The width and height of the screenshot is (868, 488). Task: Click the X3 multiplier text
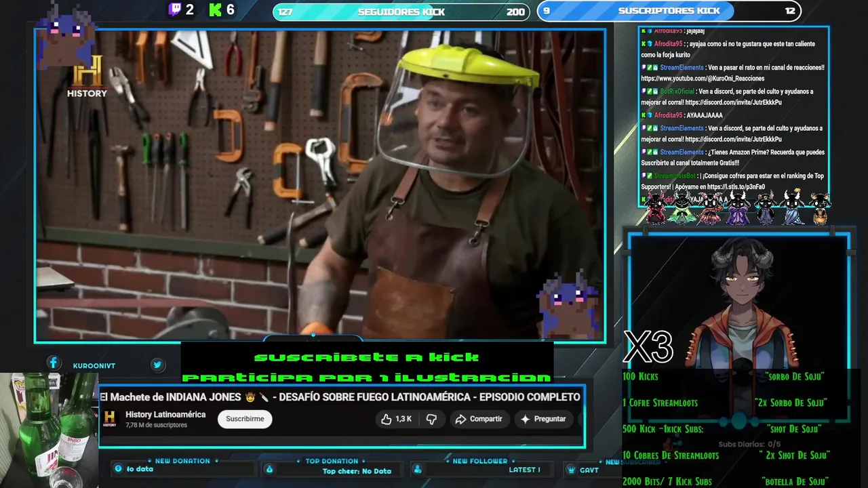point(648,347)
